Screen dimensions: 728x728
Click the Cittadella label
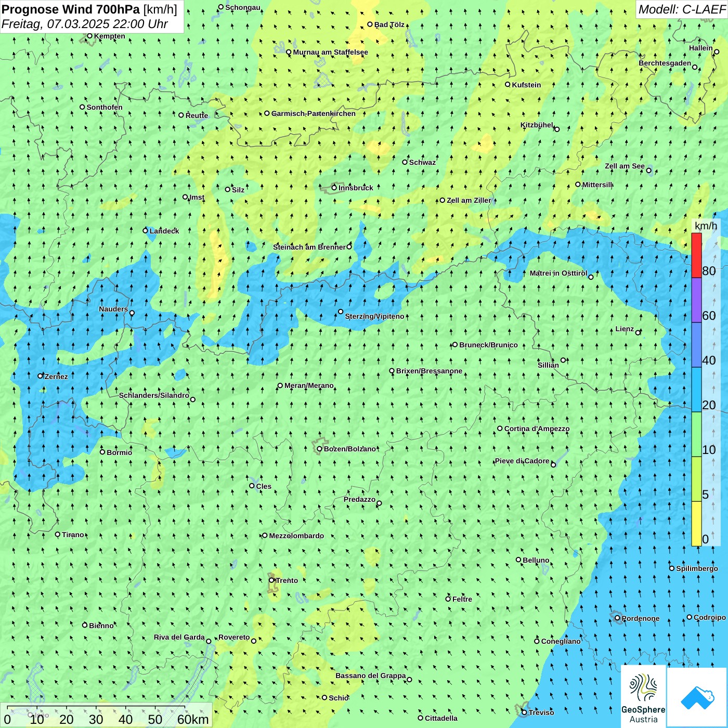441,718
